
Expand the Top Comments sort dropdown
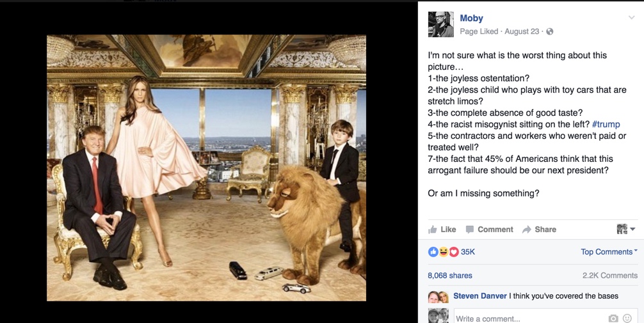[609, 252]
